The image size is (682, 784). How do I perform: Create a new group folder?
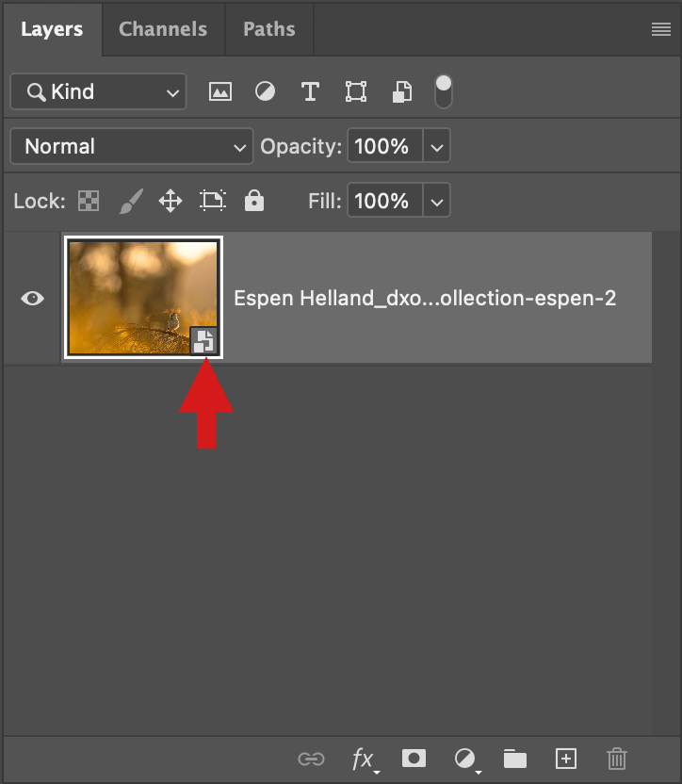(515, 759)
